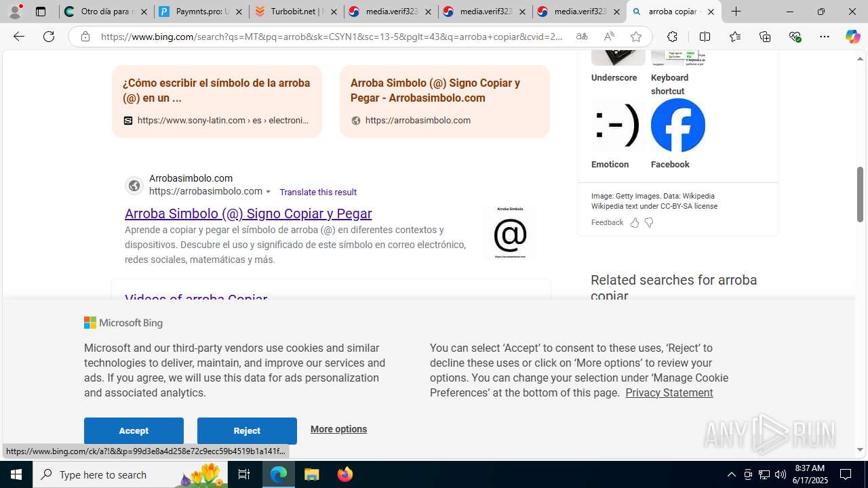This screenshot has height=488, width=868.
Task: Open a new tab with plus
Action: (736, 12)
